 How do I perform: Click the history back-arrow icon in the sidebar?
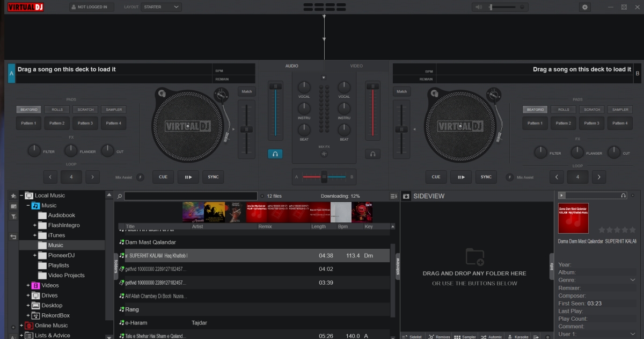[13, 236]
